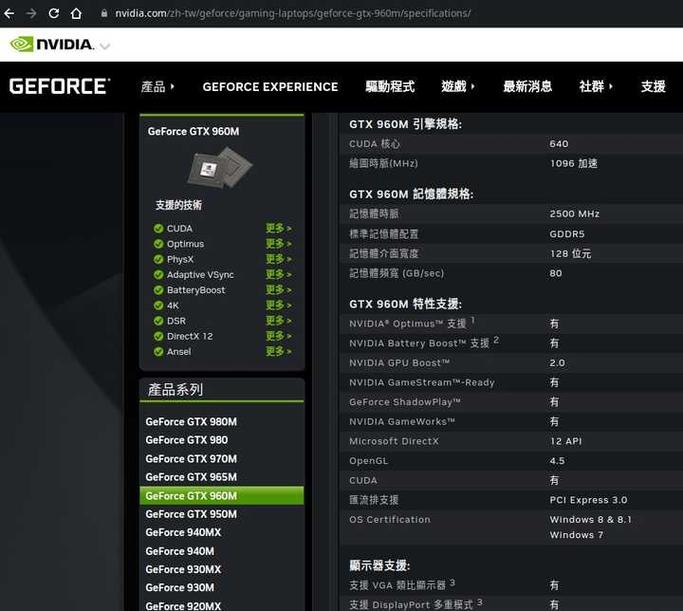Click 更多 link in DirectX 12 row

pos(278,336)
